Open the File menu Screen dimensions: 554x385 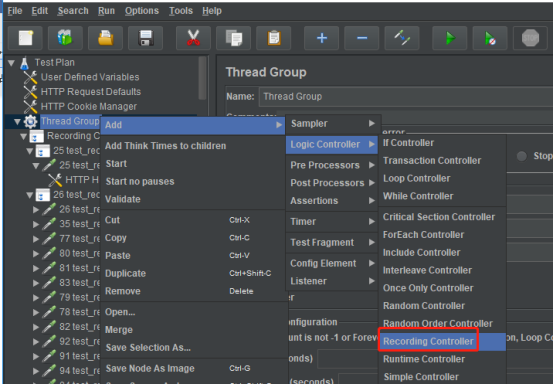click(x=15, y=11)
